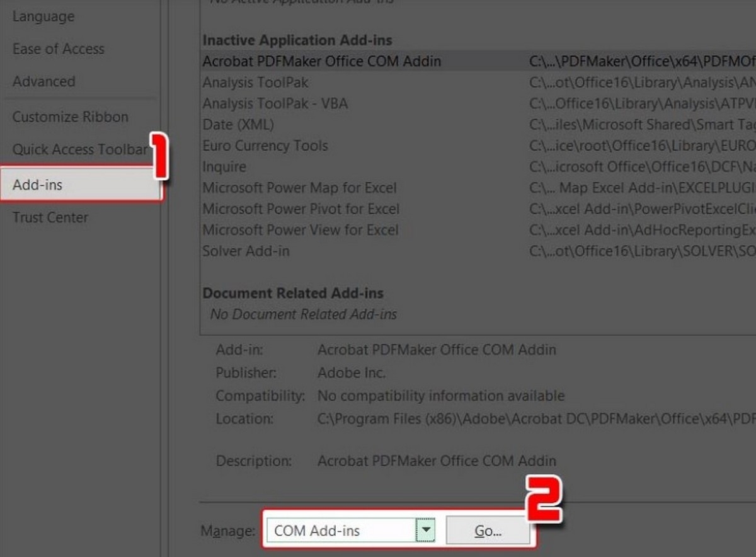Screen dimensions: 756x557
Task: Open the Trust Center section
Action: point(50,217)
